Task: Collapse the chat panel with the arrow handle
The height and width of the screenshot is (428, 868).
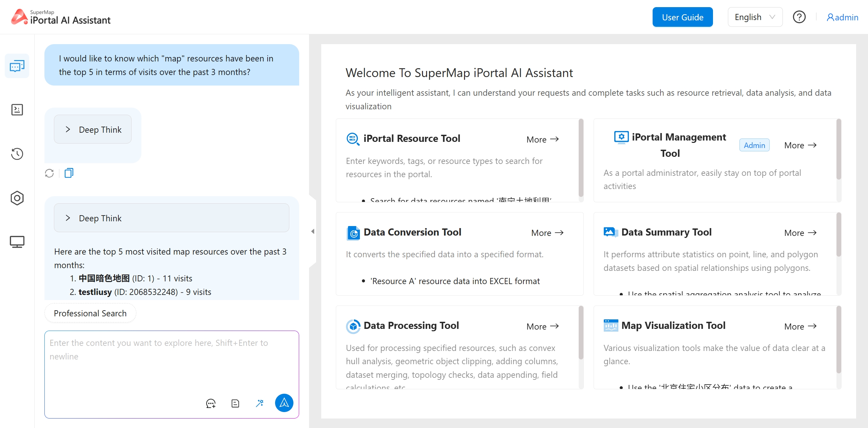Action: coord(313,231)
